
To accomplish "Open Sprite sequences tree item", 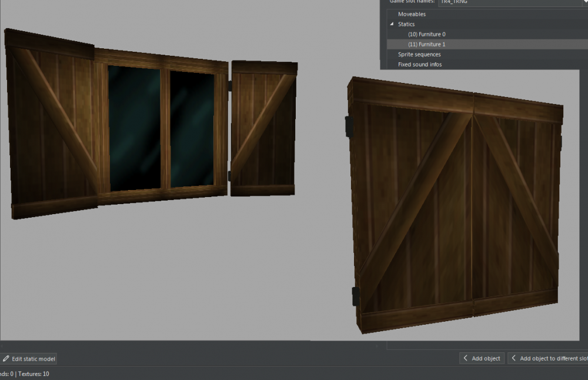I will [x=419, y=54].
